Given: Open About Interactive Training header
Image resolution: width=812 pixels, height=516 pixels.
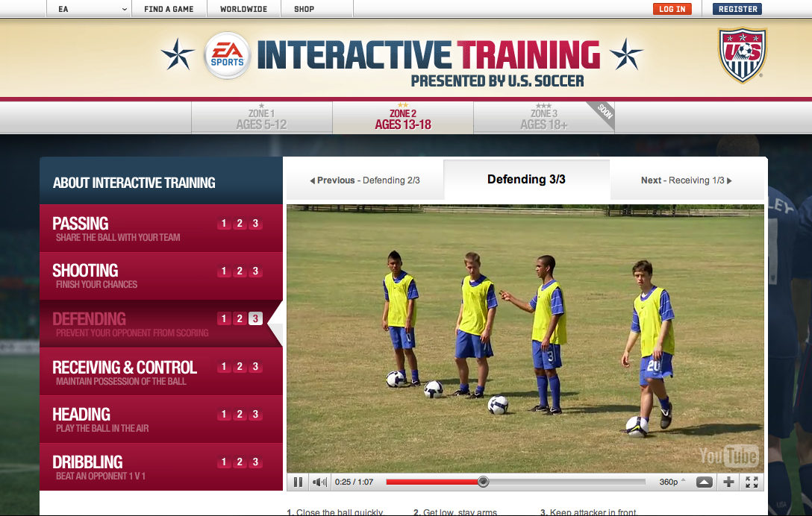Looking at the screenshot, I should click(x=161, y=182).
